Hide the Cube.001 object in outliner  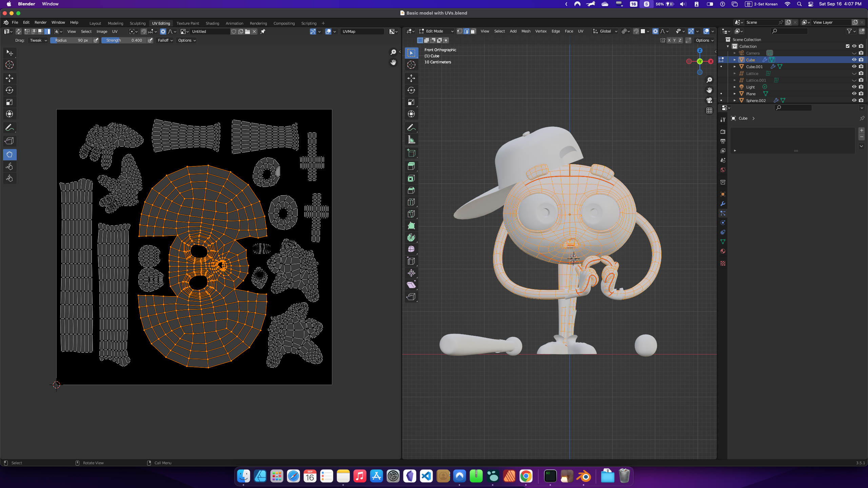click(854, 66)
